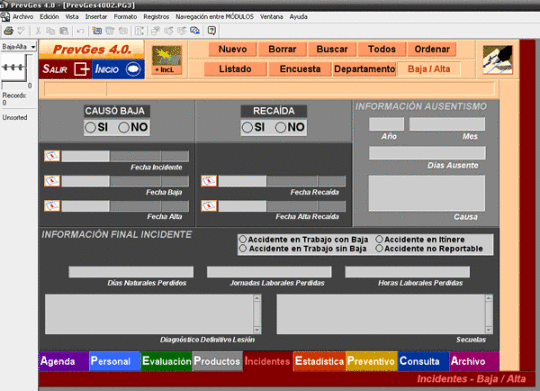540x391 pixels.
Task: Click the Departamento button
Action: point(364,69)
